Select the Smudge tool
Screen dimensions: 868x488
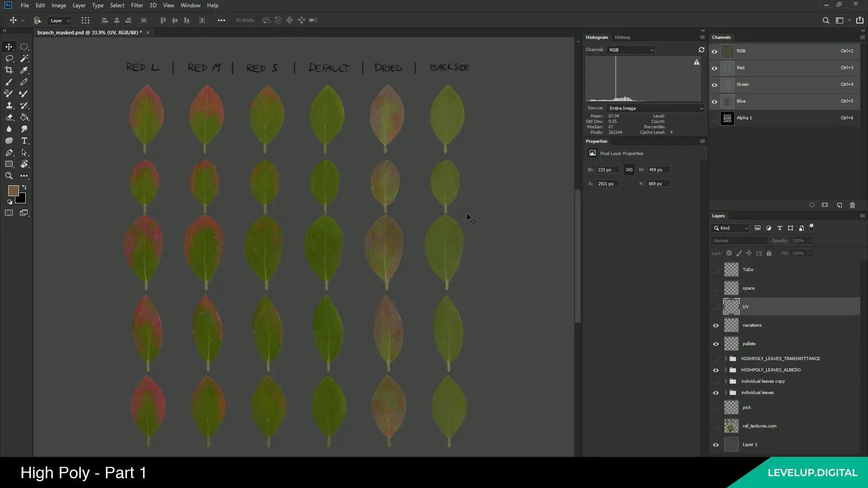coord(24,129)
